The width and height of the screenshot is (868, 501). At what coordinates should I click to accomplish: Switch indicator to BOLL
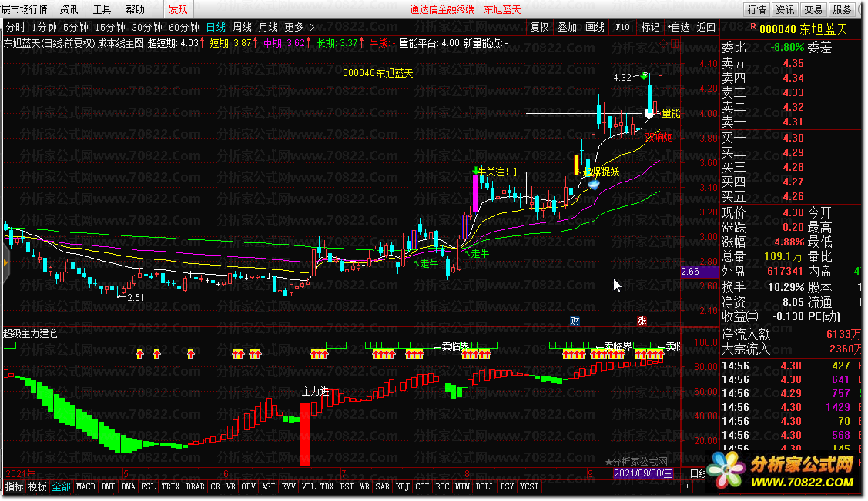(485, 486)
